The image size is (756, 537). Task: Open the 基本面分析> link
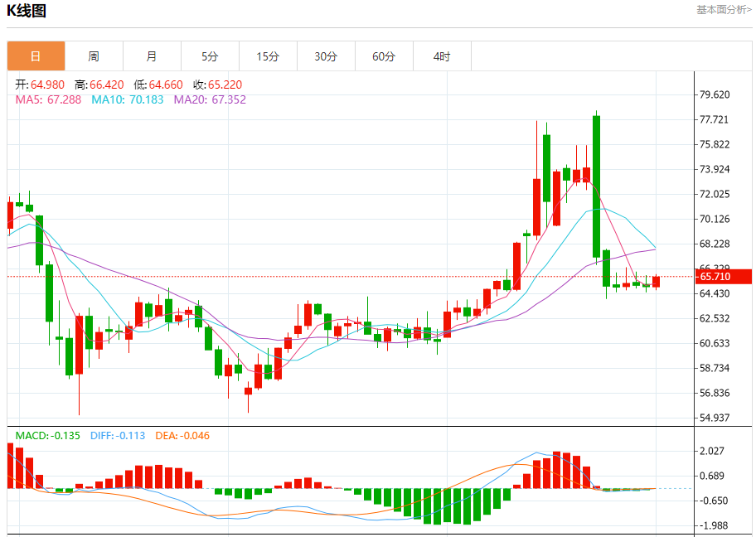pyautogui.click(x=724, y=10)
